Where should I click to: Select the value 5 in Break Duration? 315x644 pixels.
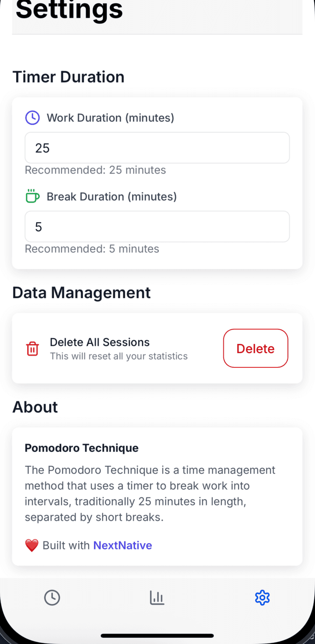pos(39,226)
